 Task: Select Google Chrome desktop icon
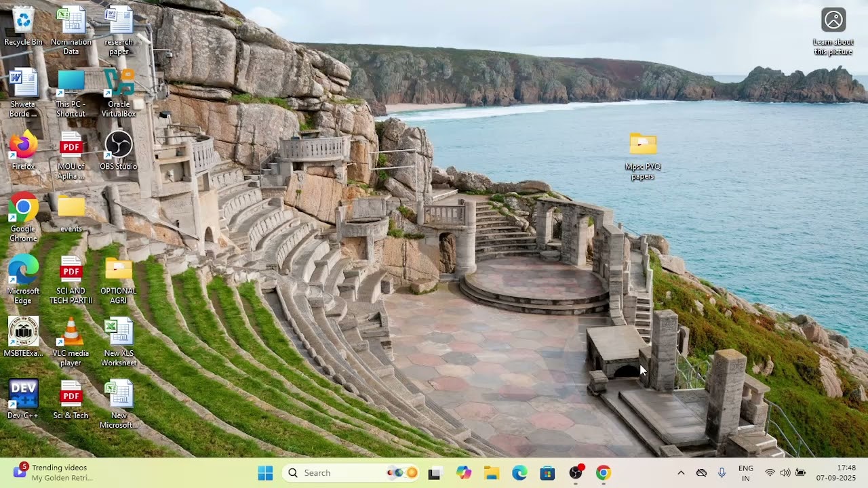click(23, 218)
